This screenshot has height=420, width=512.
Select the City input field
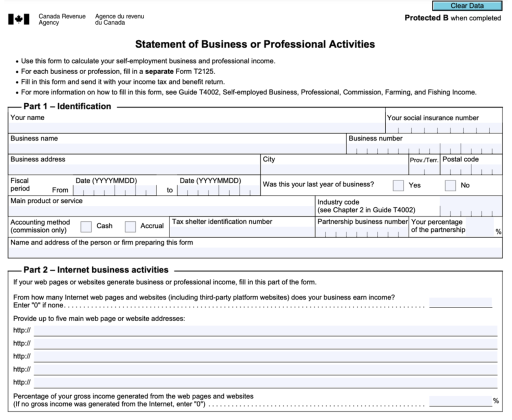(334, 169)
